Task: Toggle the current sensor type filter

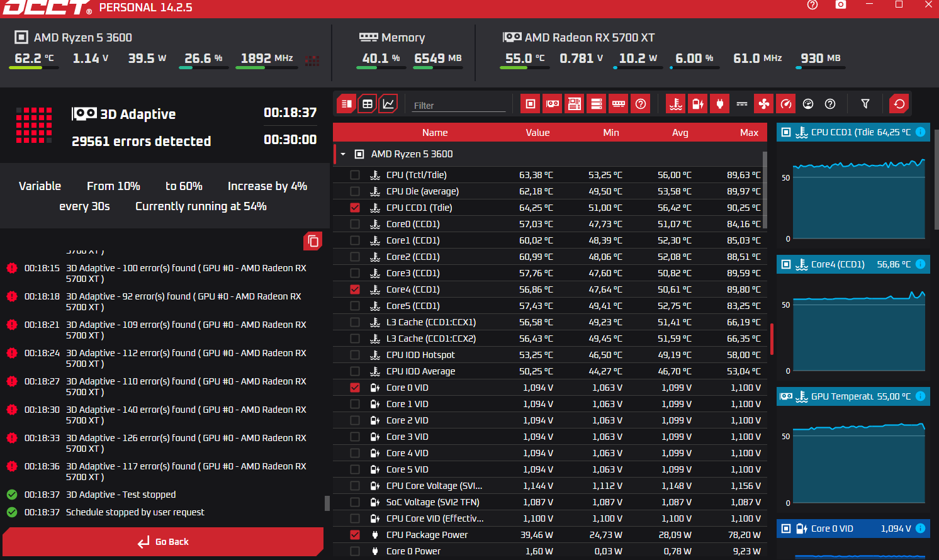Action: [742, 104]
